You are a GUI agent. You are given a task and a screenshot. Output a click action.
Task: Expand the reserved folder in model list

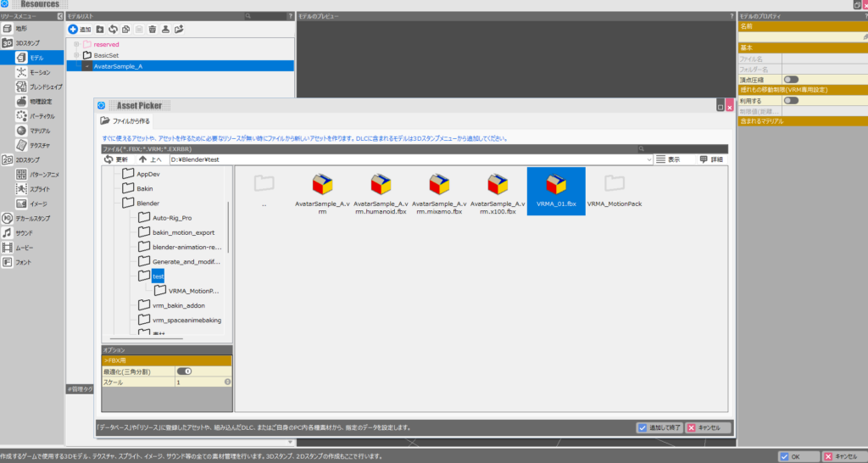(x=76, y=44)
